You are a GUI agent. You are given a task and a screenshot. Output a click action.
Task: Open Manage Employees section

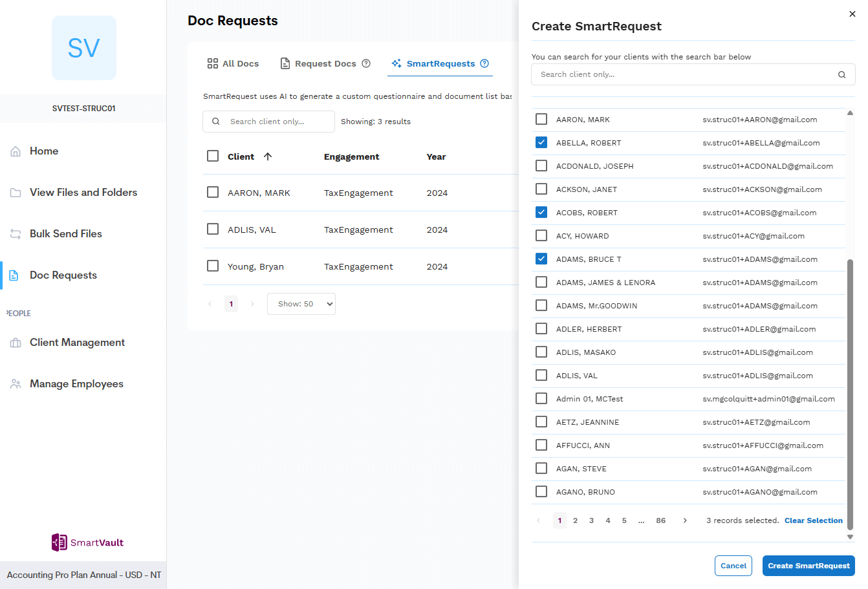click(x=76, y=383)
